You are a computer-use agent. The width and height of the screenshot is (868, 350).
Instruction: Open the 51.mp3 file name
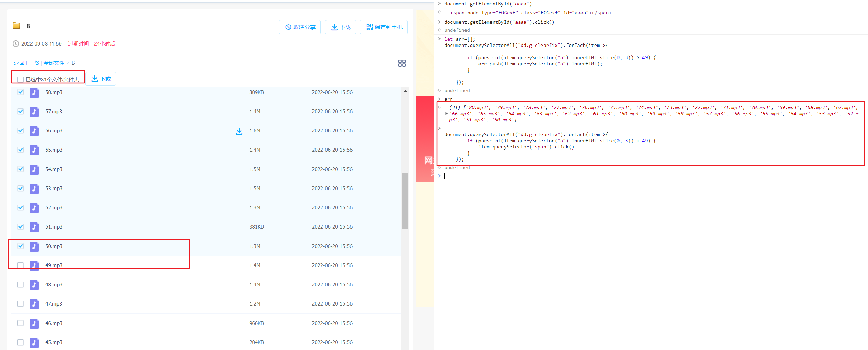coord(54,227)
